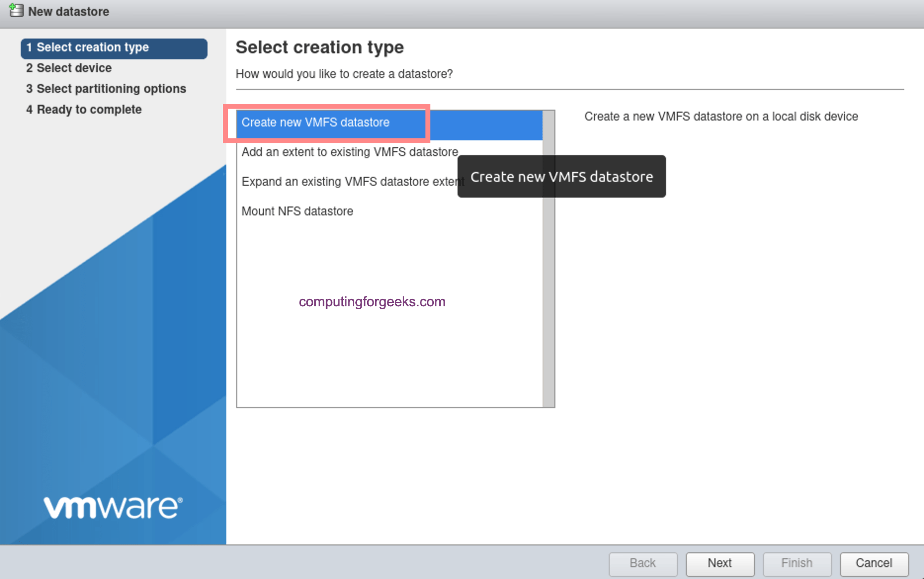Click the computingforgeeks.com watermark text
924x579 pixels.
372,302
